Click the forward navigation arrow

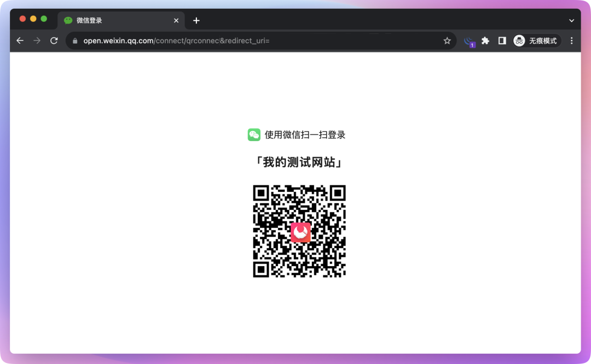tap(37, 40)
